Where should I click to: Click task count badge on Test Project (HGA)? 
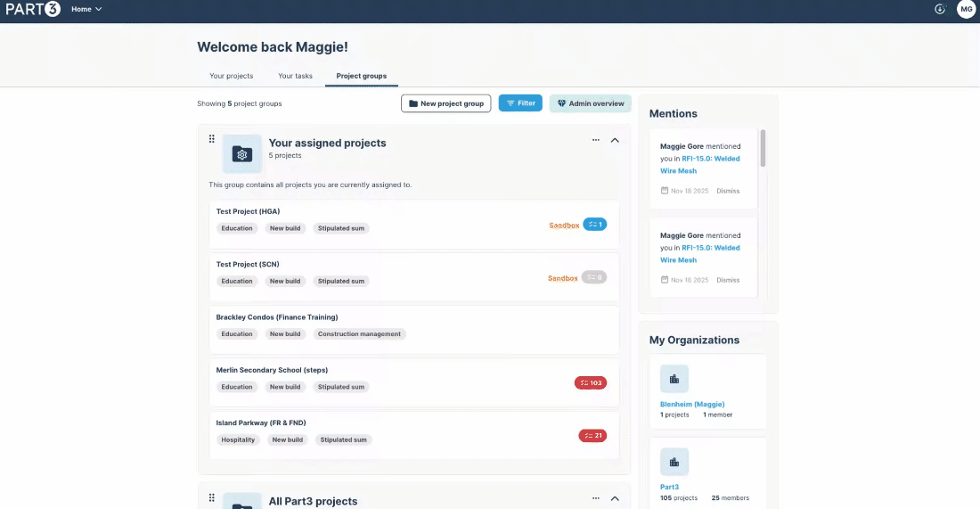(x=595, y=225)
